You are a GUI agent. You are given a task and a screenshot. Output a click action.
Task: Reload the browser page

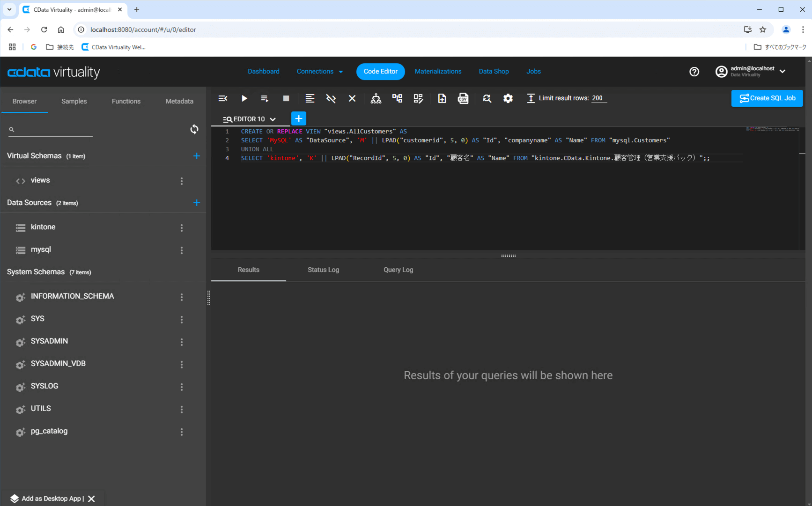click(44, 29)
